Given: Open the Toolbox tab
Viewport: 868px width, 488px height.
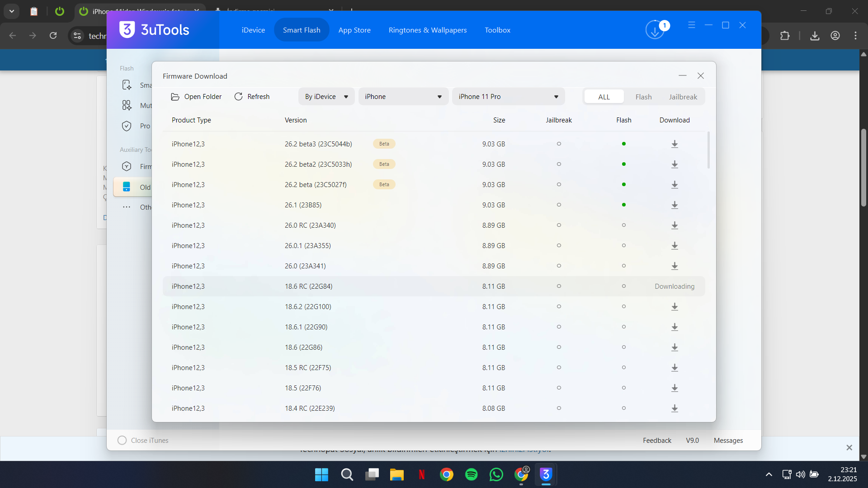Looking at the screenshot, I should click(x=497, y=30).
